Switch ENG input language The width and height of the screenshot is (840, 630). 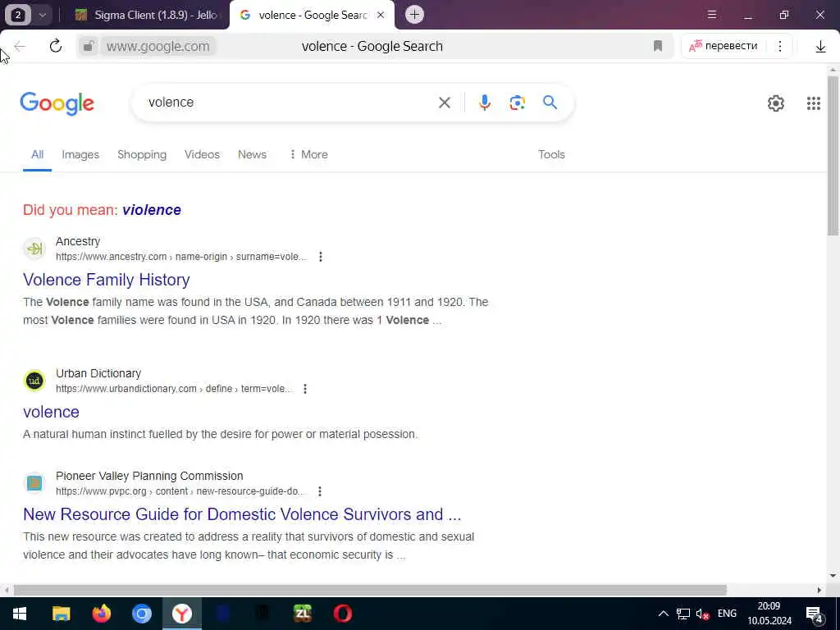(x=727, y=614)
